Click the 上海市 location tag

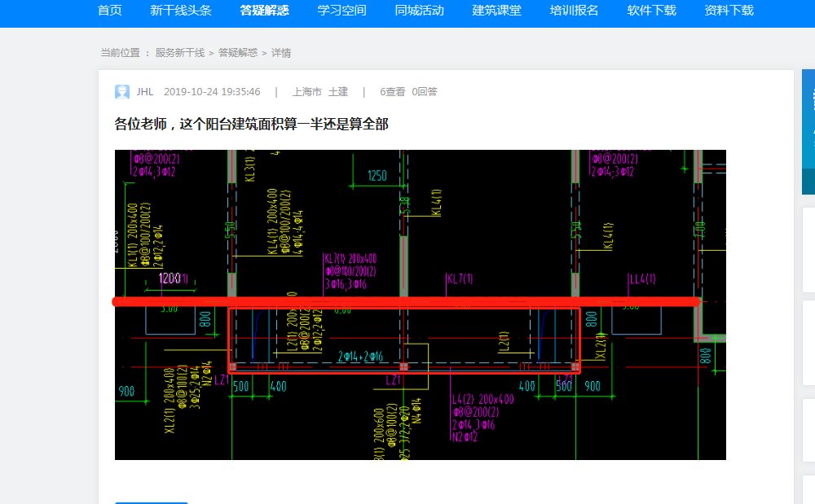307,92
